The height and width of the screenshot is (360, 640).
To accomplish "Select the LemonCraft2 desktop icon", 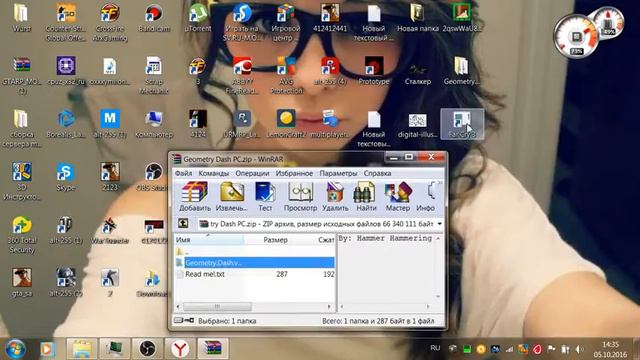I will [x=286, y=124].
